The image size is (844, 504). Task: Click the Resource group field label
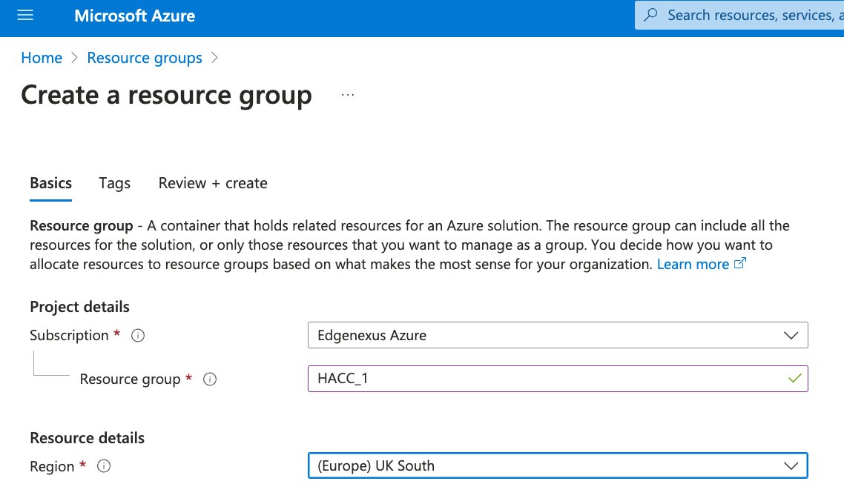pos(130,379)
